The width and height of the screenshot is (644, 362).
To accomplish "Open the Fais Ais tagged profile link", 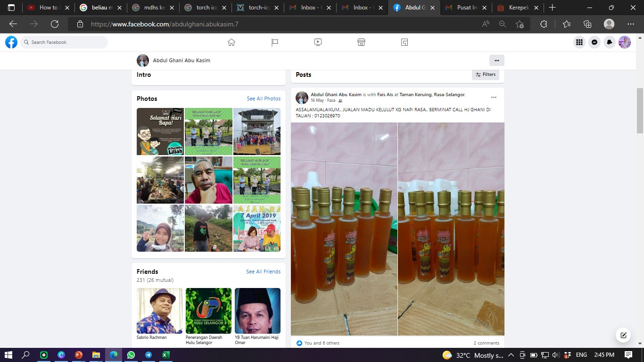I will pyautogui.click(x=385, y=95).
